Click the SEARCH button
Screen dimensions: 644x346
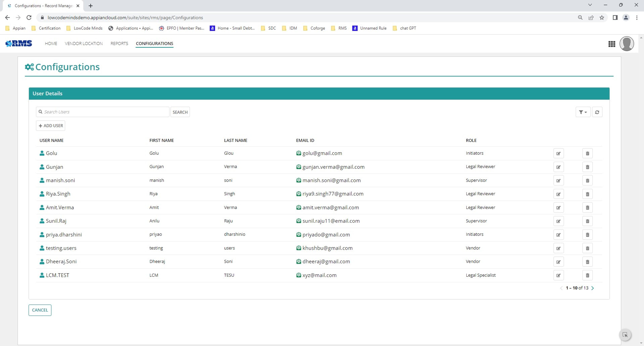click(x=180, y=112)
